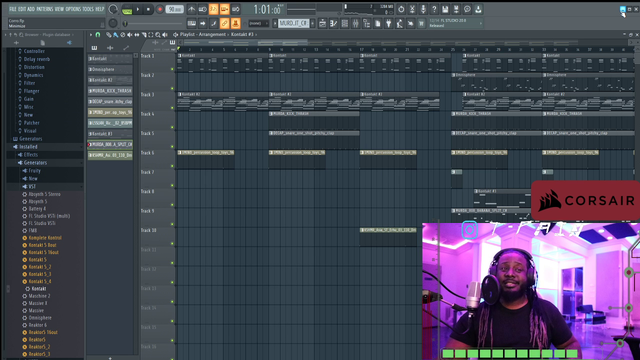
Task: Open the OPTIONS menu
Action: coord(73,9)
